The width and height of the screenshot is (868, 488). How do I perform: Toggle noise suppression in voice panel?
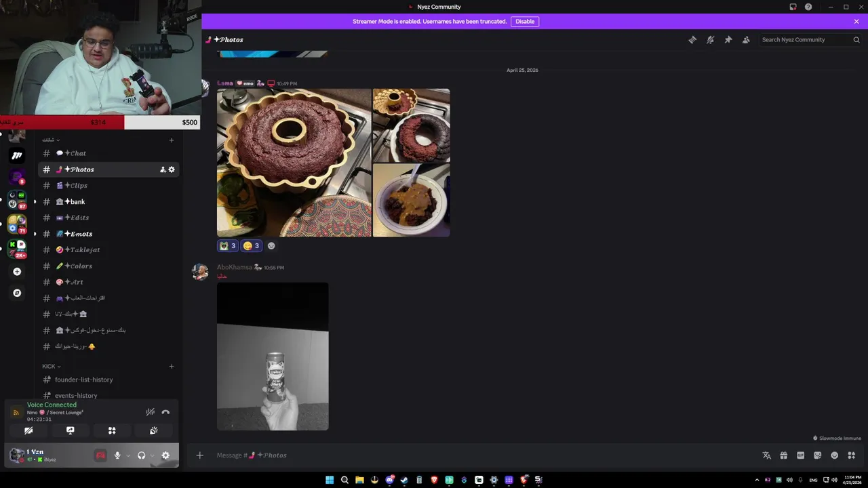coord(151,412)
